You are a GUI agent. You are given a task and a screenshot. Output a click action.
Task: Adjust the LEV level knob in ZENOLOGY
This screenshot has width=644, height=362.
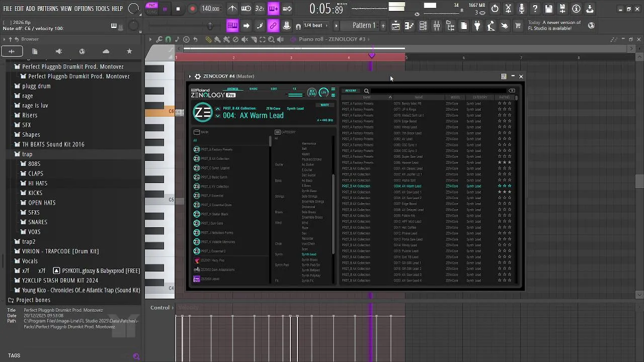pos(324,92)
